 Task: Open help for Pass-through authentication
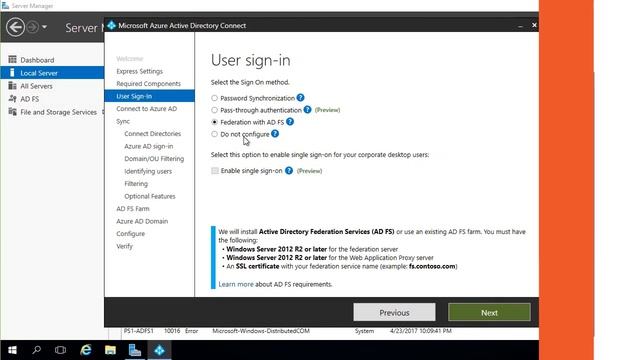307,110
